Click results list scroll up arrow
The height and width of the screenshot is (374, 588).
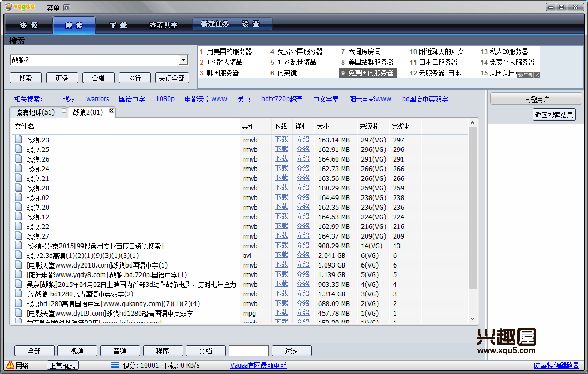pos(473,123)
